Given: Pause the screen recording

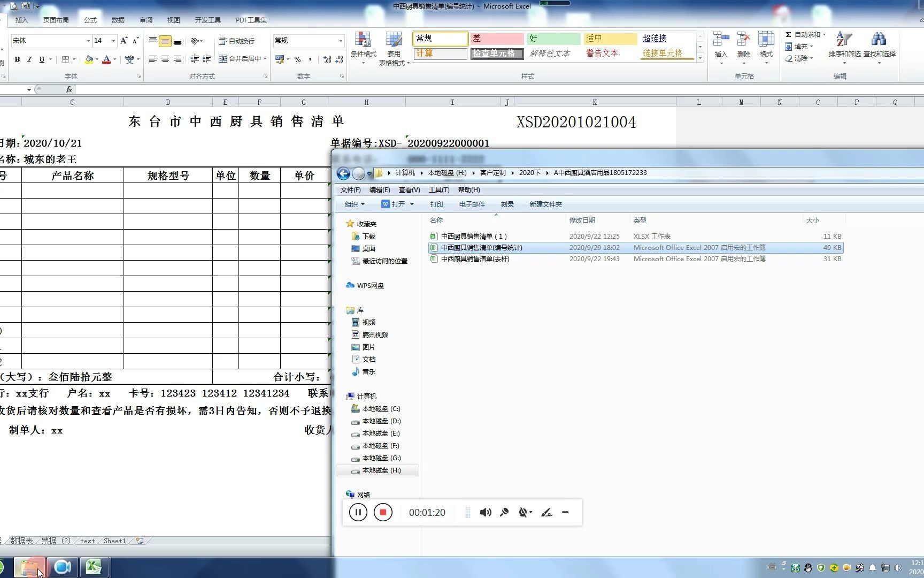Looking at the screenshot, I should tap(358, 513).
